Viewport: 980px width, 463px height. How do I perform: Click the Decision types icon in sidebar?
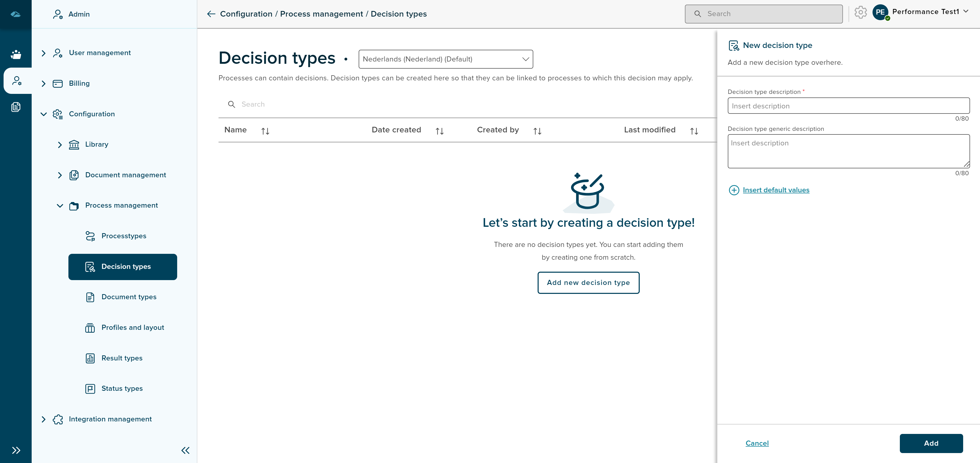(x=90, y=267)
